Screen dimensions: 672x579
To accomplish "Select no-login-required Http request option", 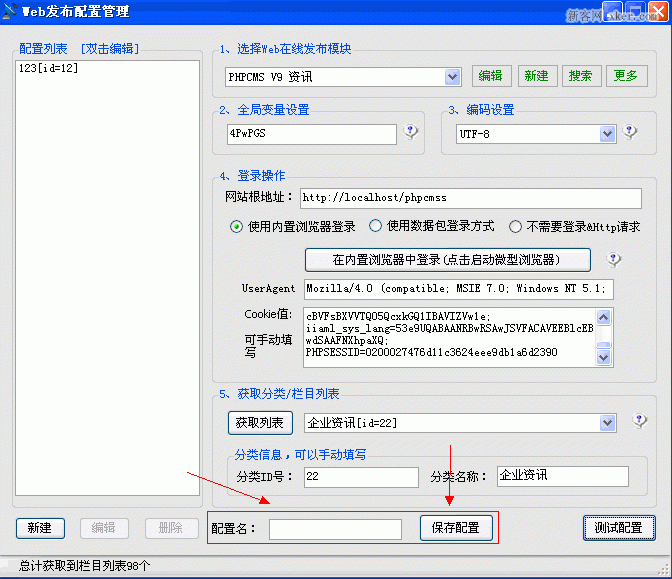I will (516, 227).
